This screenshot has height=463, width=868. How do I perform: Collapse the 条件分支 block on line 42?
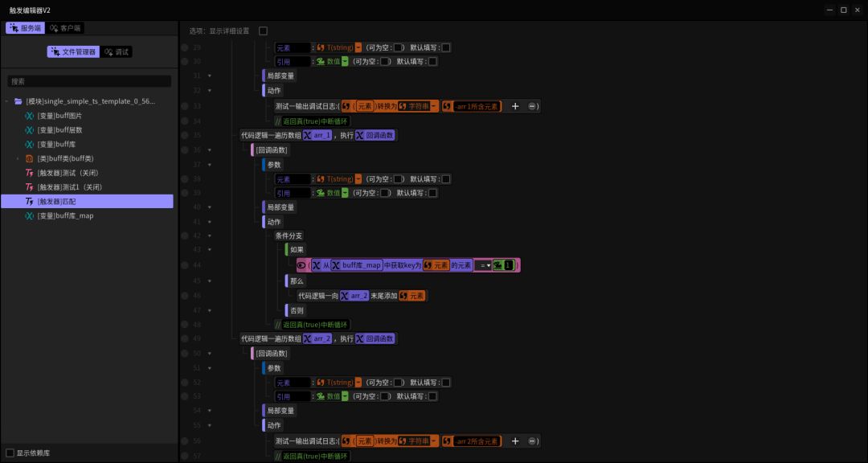tap(209, 236)
